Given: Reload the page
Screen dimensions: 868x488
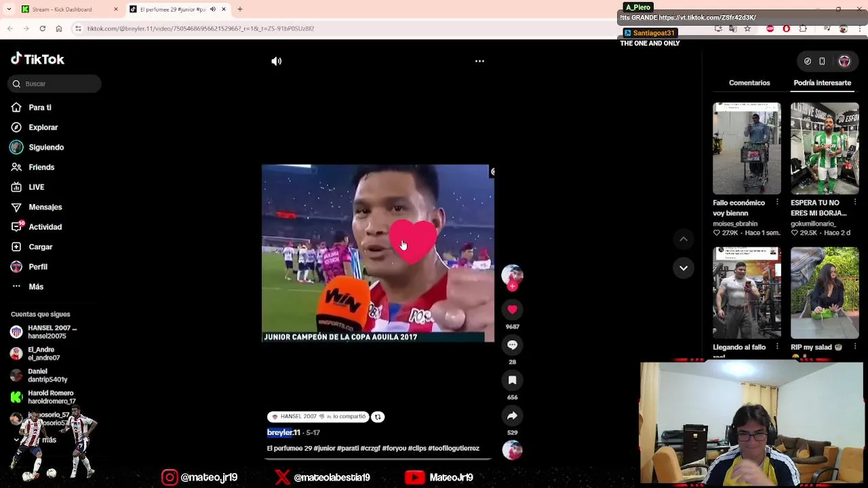Looking at the screenshot, I should [43, 28].
